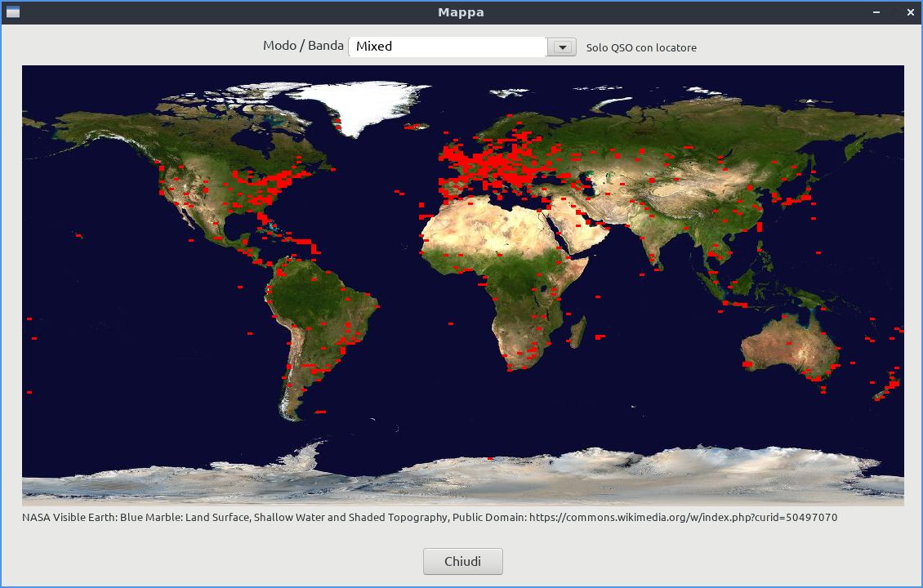Click the world map image
Image resolution: width=923 pixels, height=588 pixels.
462,286
